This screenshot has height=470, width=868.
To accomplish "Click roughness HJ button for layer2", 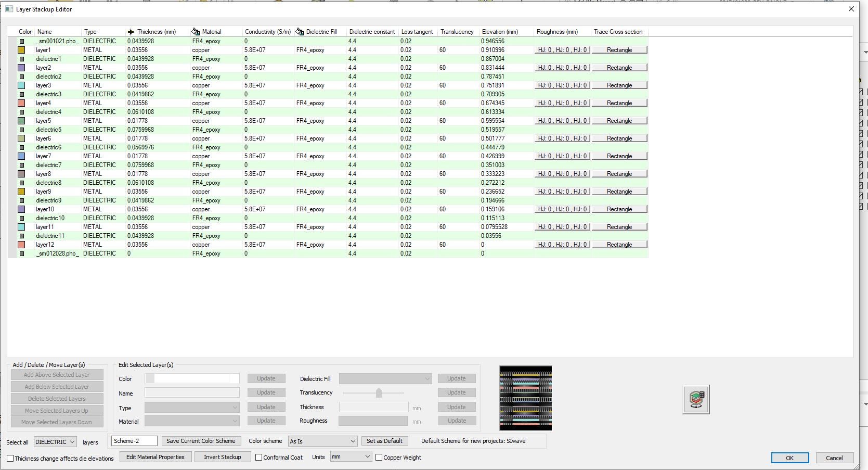I will click(x=562, y=68).
